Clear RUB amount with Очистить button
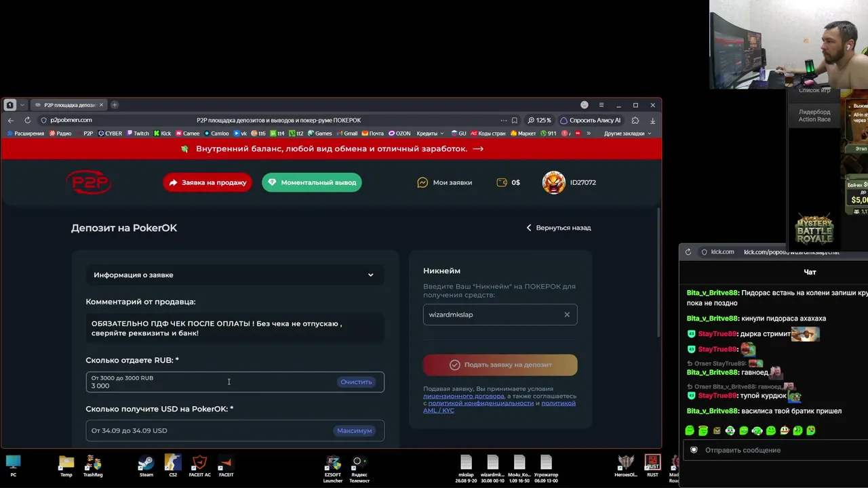Image resolution: width=868 pixels, height=488 pixels. [357, 382]
